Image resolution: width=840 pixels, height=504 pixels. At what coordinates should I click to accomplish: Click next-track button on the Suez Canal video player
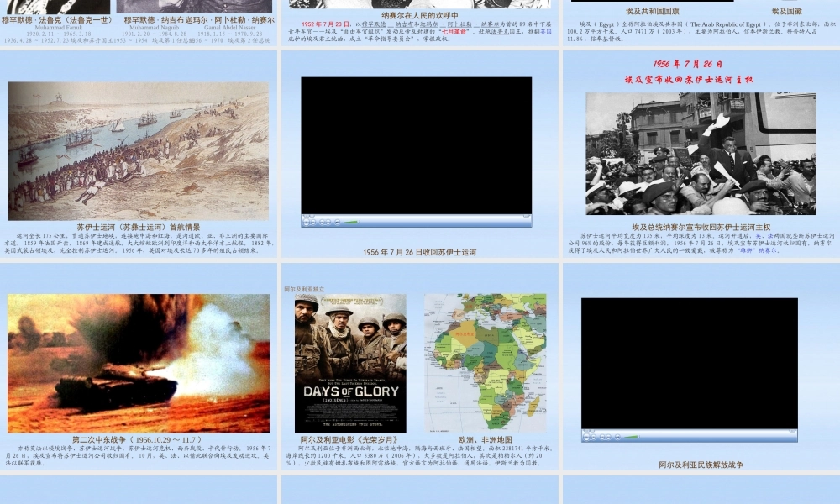pyautogui.click(x=328, y=223)
